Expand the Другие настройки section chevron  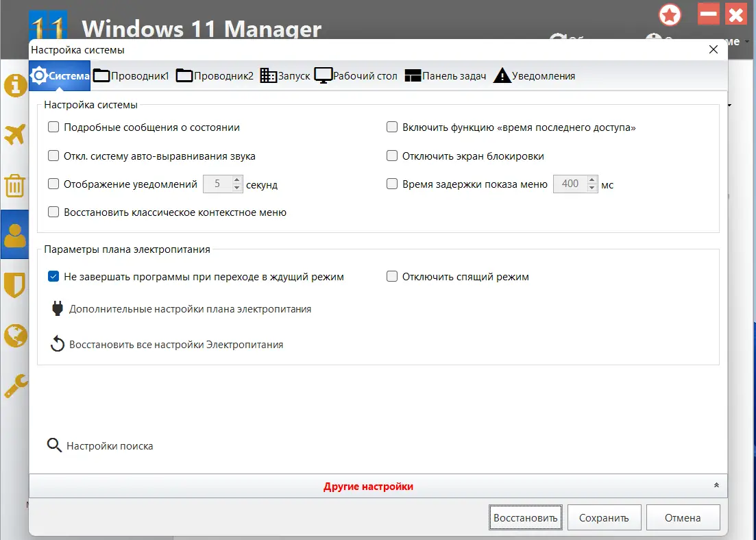click(716, 485)
